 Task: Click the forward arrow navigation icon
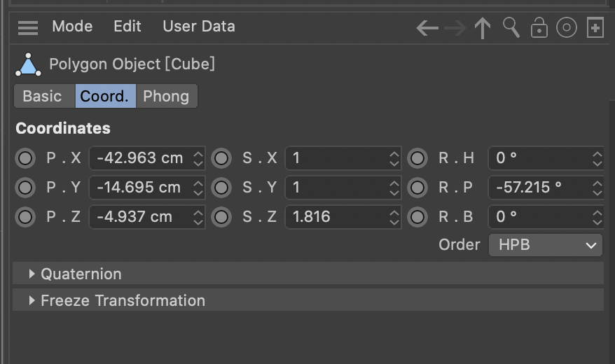point(455,28)
